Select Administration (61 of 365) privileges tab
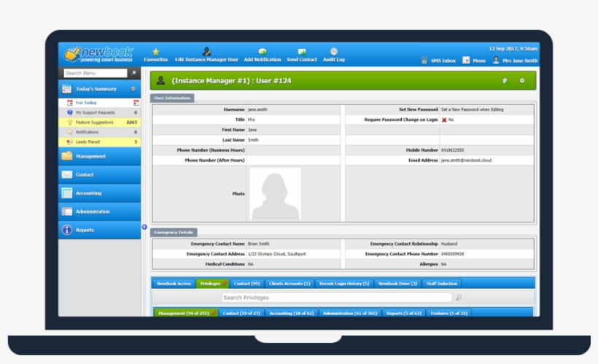Viewport: 598px width, 364px height. (350, 313)
